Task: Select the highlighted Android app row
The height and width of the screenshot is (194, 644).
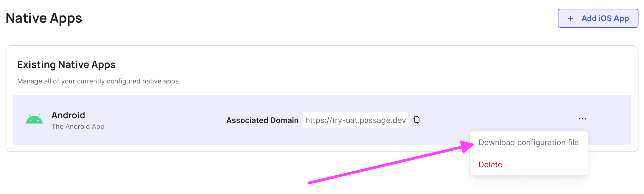Action: tap(166, 135)
